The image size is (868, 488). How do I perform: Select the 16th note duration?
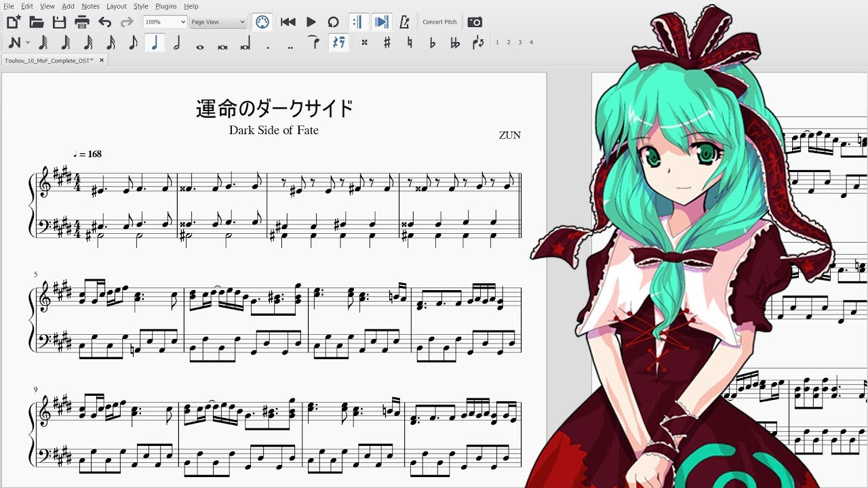tap(88, 43)
